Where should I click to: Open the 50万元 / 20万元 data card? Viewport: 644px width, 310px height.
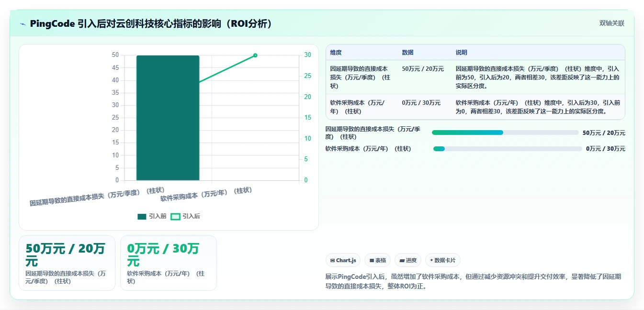(67, 263)
